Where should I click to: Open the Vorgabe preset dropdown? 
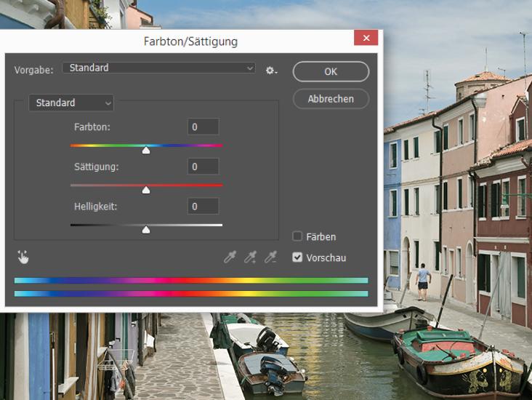159,68
